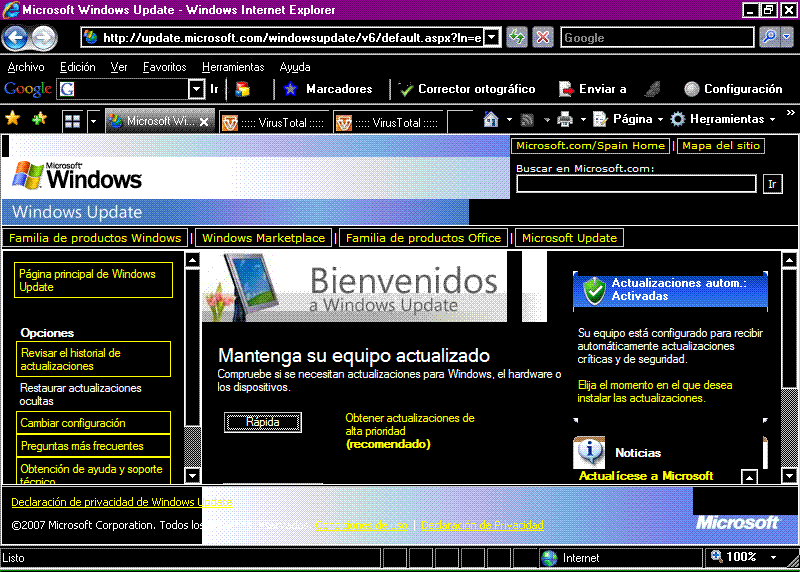Open the search provider dropdown arrow
800x572 pixels.
click(787, 37)
